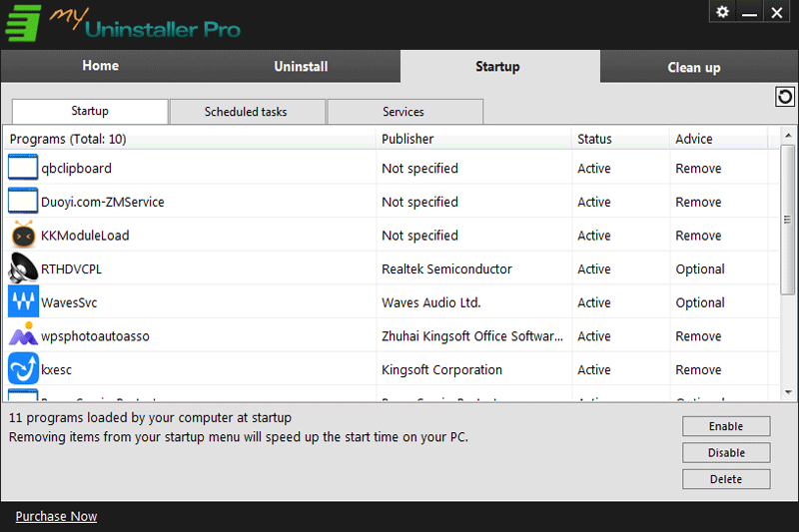
Task: Select the qbclipboard row name
Action: coord(77,168)
